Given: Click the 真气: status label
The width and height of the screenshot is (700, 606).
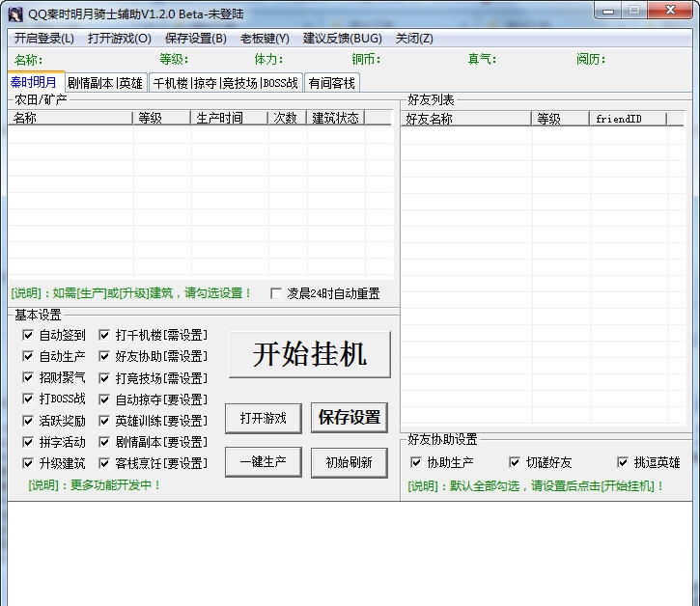Looking at the screenshot, I should tap(482, 59).
